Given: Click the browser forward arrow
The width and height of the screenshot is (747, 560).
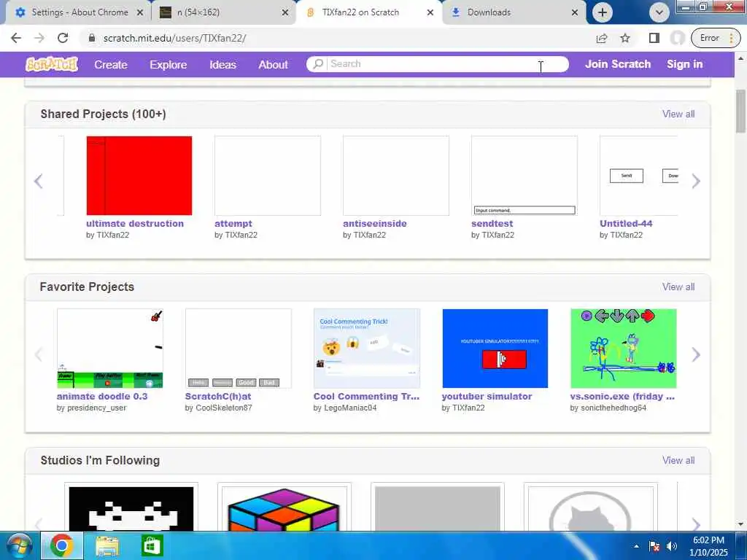Looking at the screenshot, I should point(39,38).
